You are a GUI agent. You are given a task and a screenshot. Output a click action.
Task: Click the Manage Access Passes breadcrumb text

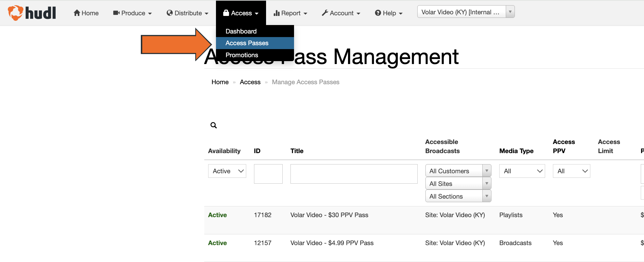[306, 82]
